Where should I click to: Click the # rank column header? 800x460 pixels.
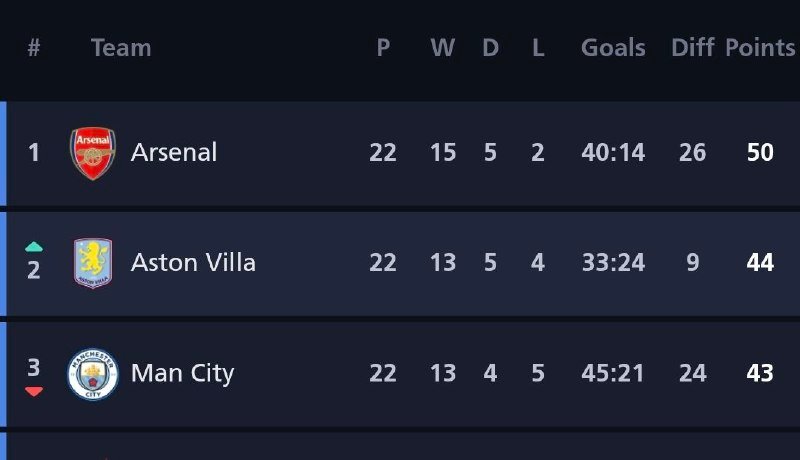(x=34, y=48)
